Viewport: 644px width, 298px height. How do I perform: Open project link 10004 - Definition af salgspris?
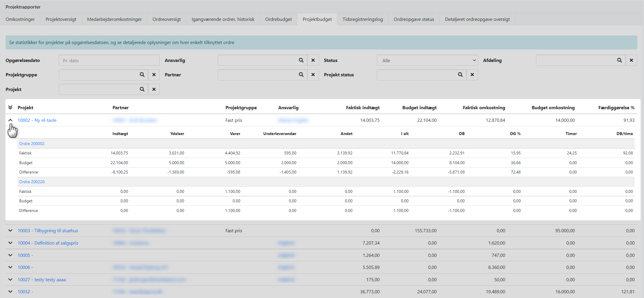click(48, 243)
